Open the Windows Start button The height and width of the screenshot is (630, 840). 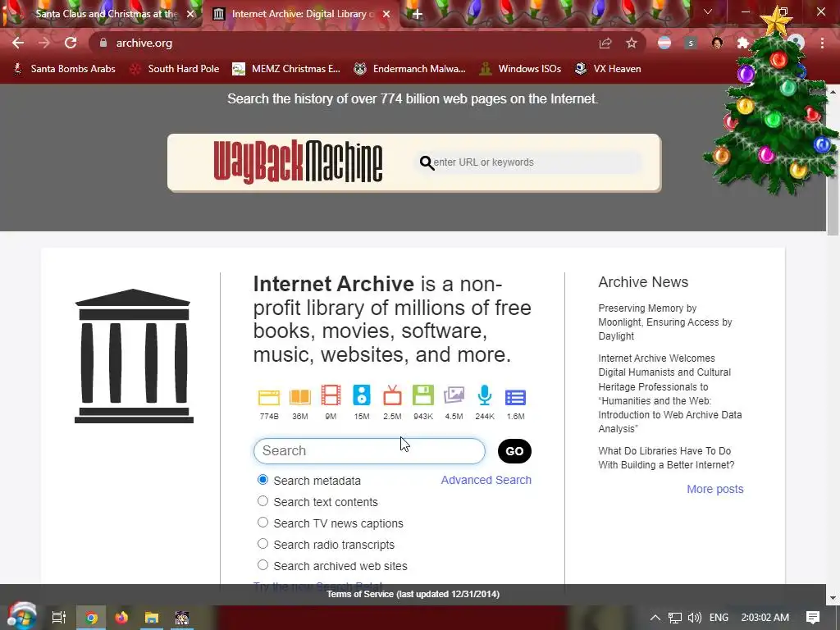(21, 617)
